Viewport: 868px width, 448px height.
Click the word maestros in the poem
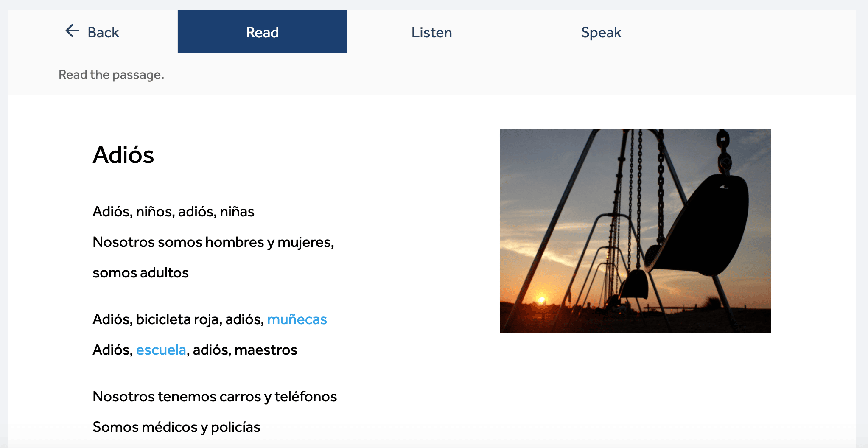tap(266, 350)
